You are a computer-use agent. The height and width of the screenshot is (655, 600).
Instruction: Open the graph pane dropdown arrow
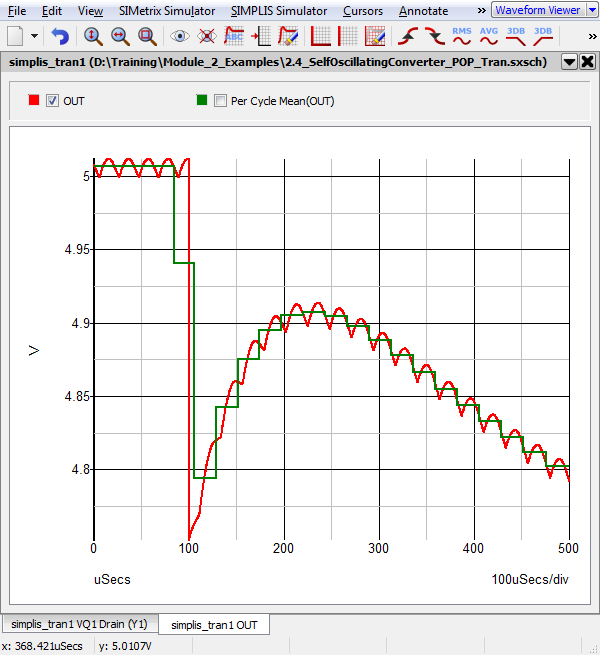coord(569,62)
